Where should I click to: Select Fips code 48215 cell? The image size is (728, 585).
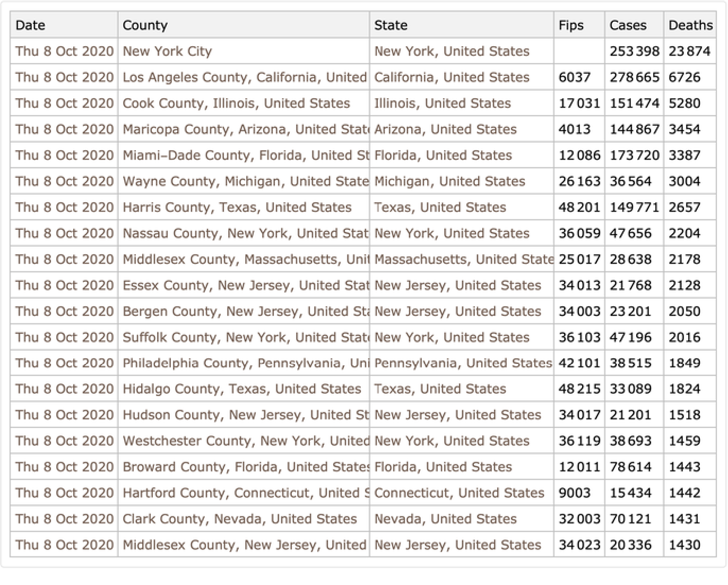point(579,389)
